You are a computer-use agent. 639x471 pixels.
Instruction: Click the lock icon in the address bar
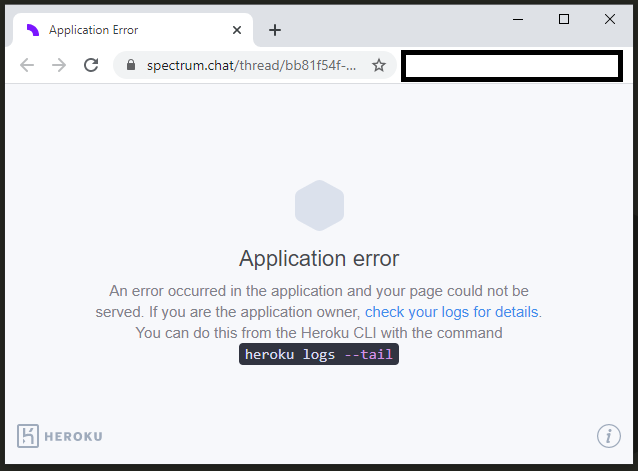131,65
